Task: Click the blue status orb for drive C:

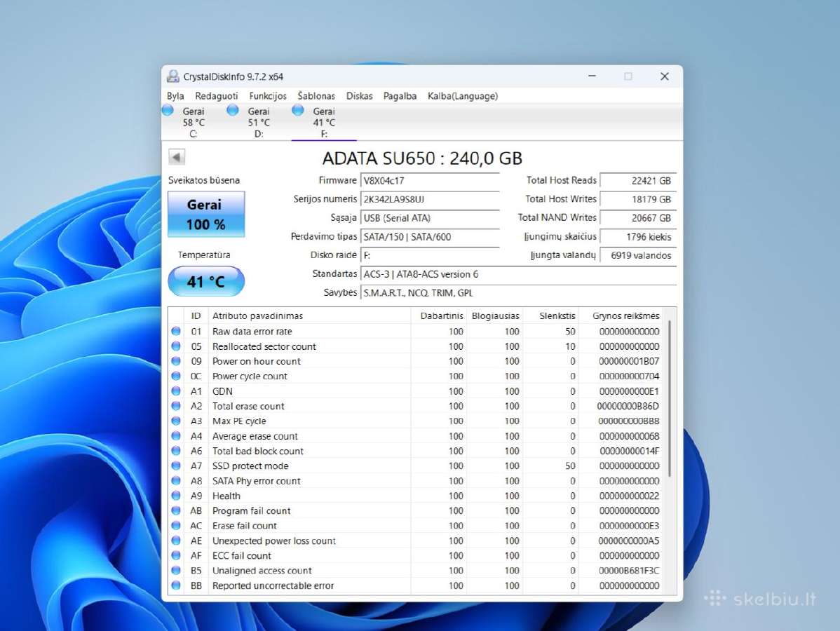Action: (168, 110)
